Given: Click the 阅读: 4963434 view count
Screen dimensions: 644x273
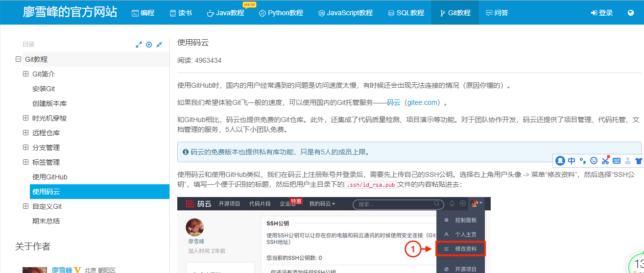Looking at the screenshot, I should pyautogui.click(x=199, y=61).
